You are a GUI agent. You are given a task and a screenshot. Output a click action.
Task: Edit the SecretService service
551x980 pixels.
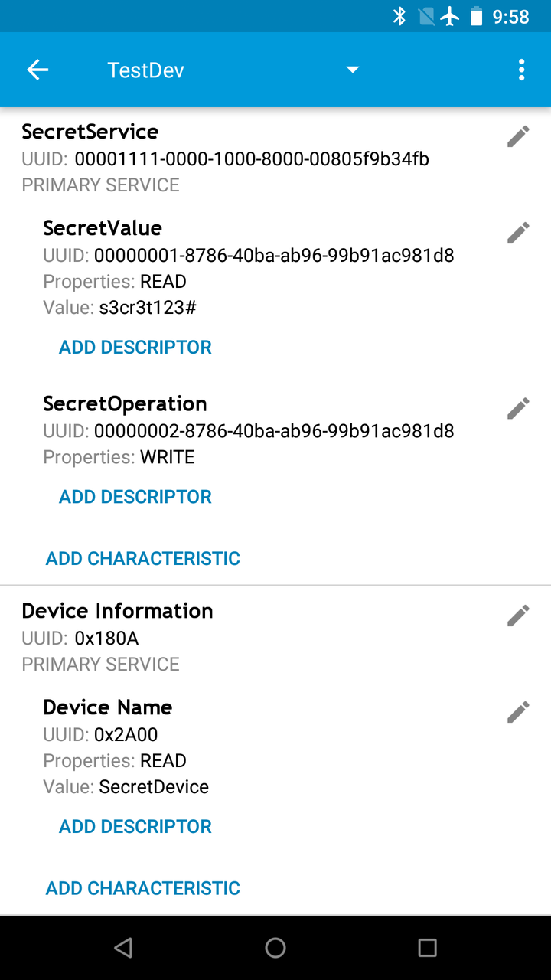518,137
